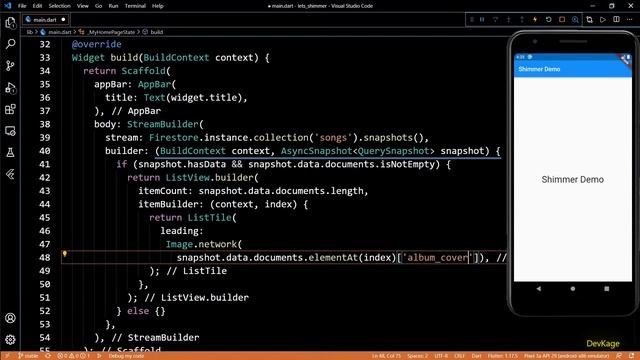Image resolution: width=640 pixels, height=360 pixels.
Task: Click line number 41 in the gutter
Action: [x=45, y=164]
